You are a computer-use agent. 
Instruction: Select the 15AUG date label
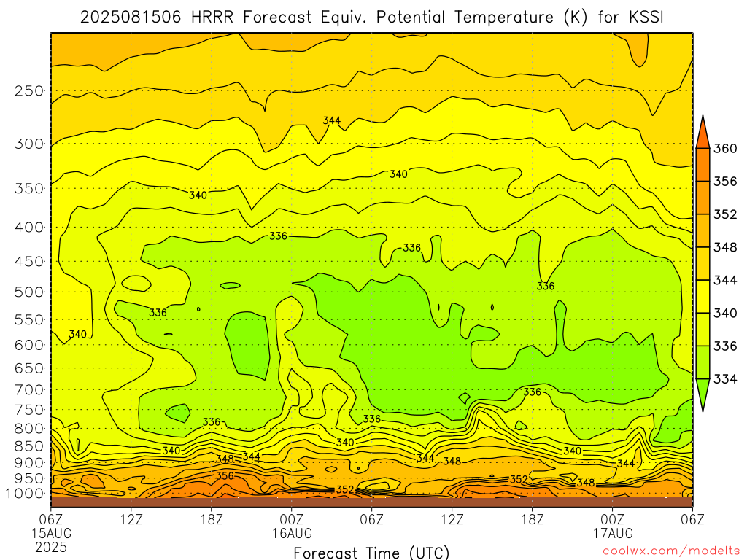(52, 533)
